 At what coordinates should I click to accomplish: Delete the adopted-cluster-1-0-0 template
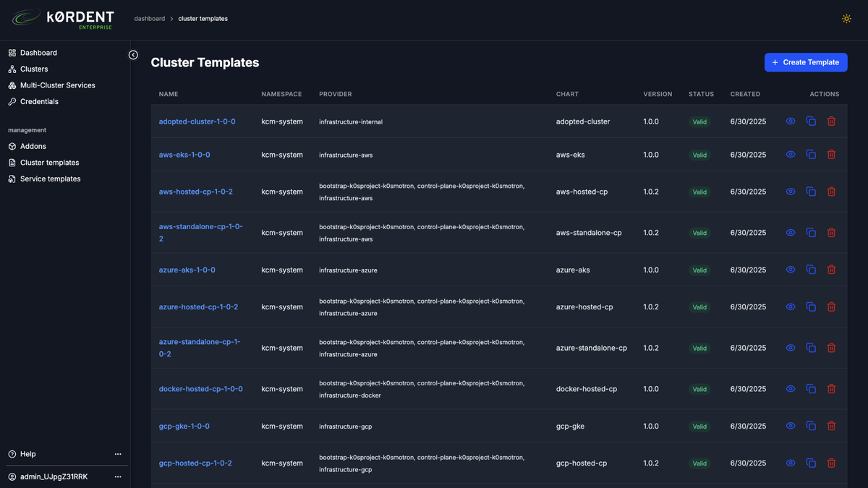pos(831,121)
